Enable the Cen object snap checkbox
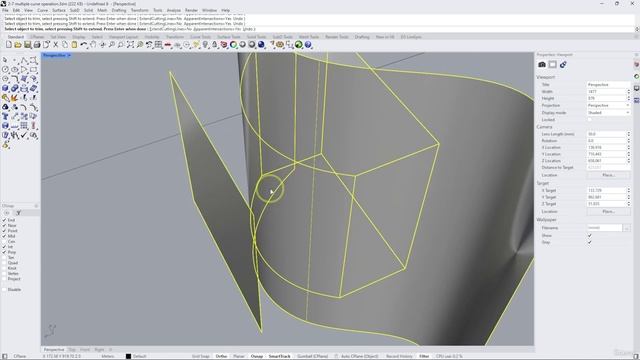This screenshot has height=360, width=640. [4, 241]
